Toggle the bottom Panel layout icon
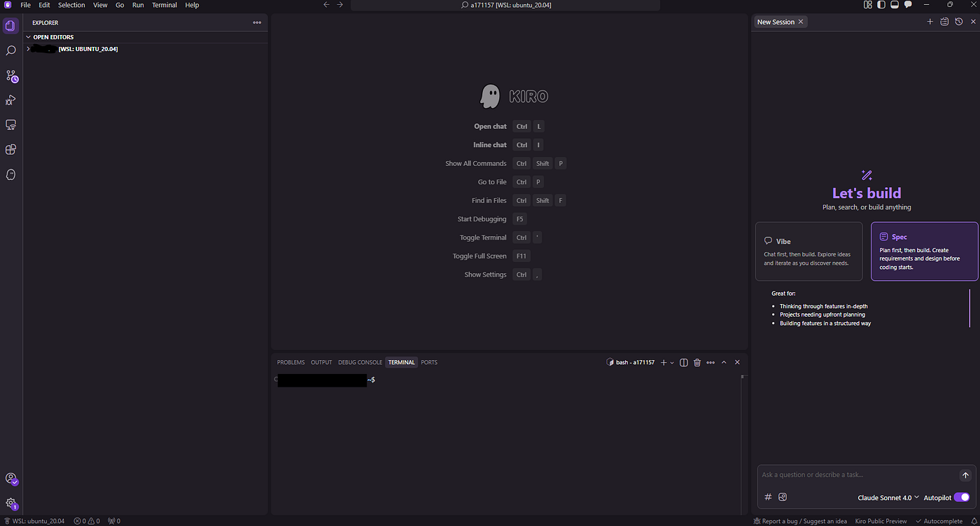The width and height of the screenshot is (980, 526). 895,5
